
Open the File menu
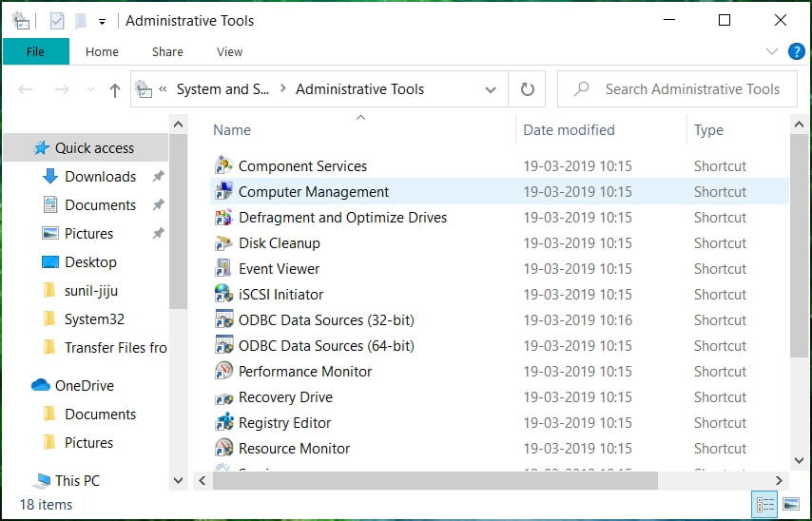pos(35,51)
